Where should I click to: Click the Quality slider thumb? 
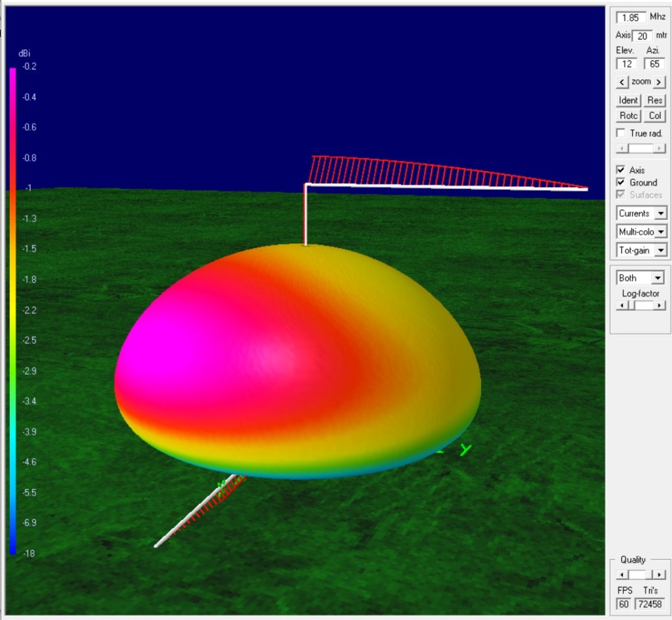(x=635, y=575)
